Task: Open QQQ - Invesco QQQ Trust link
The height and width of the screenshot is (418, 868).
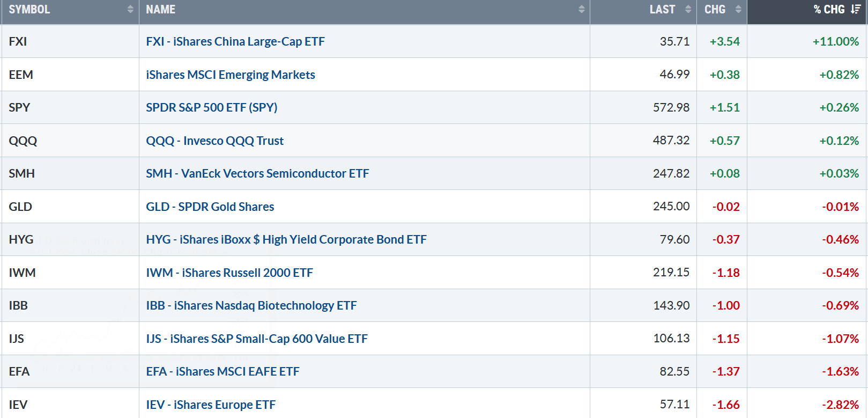Action: [215, 141]
